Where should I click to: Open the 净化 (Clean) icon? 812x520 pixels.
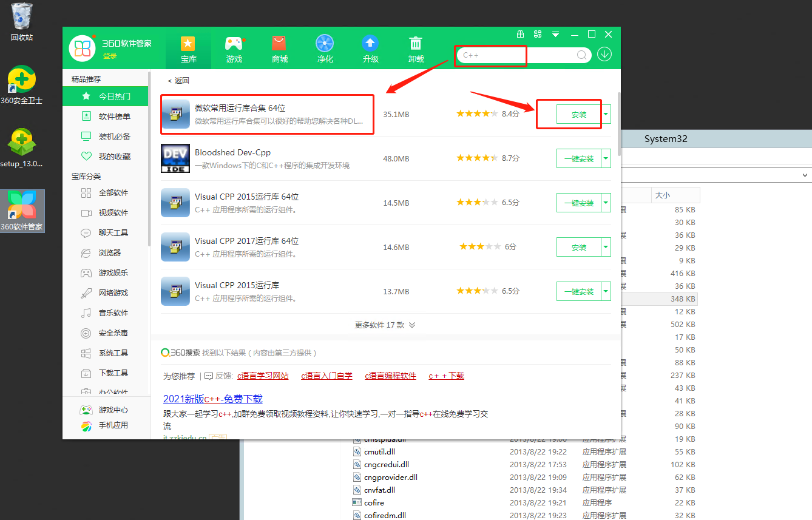[325, 49]
